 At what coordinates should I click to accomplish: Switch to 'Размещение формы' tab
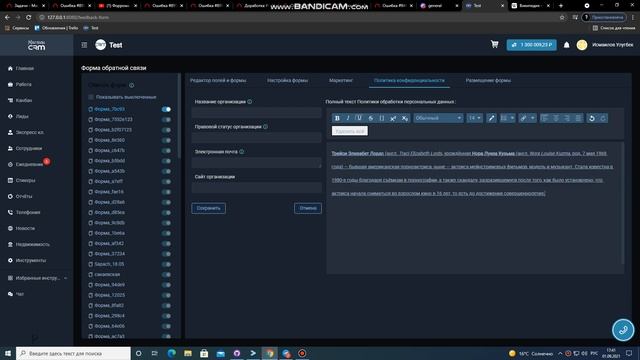(x=488, y=80)
